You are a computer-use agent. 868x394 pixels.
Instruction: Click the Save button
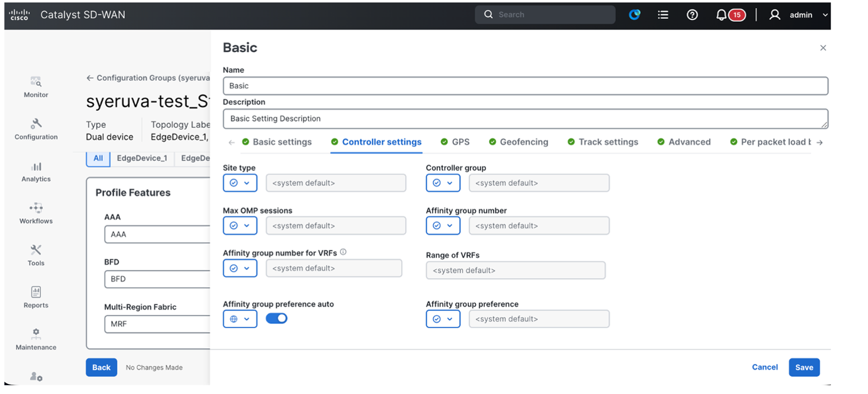click(x=804, y=367)
